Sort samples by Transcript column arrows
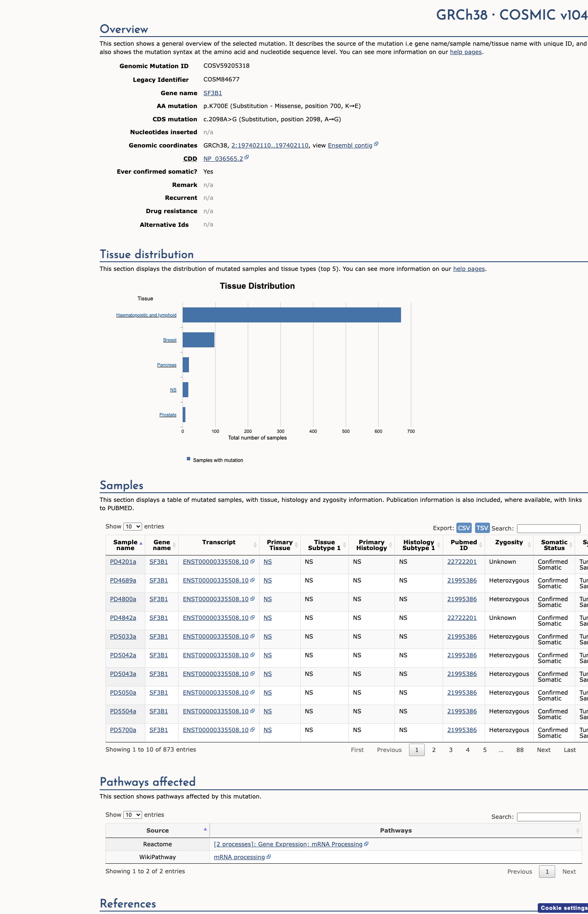 coord(255,545)
